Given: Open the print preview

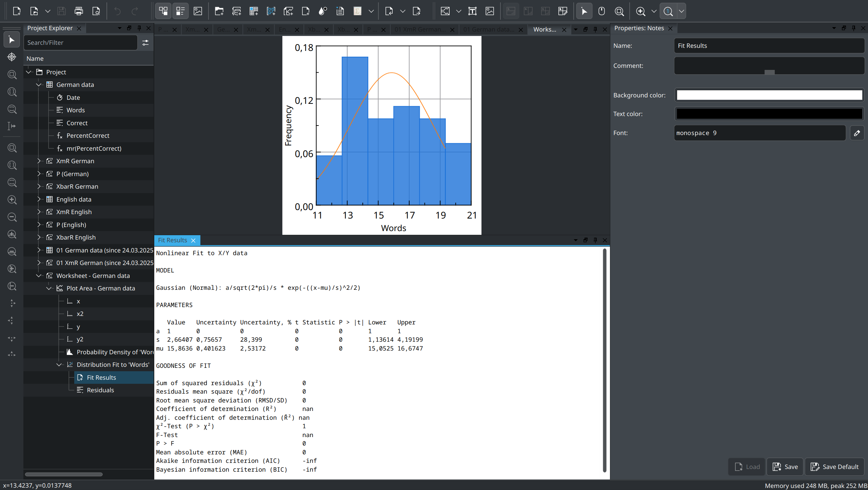Looking at the screenshot, I should [x=96, y=11].
